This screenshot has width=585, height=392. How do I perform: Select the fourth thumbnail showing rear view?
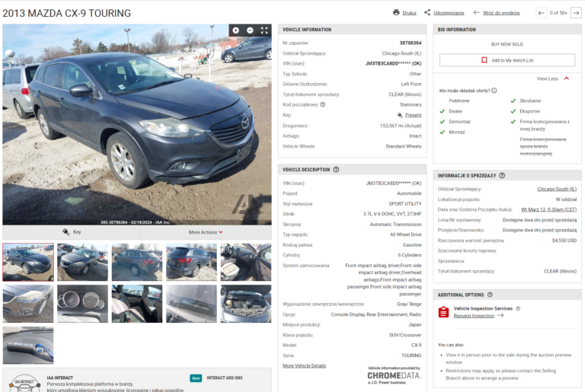[x=191, y=262]
